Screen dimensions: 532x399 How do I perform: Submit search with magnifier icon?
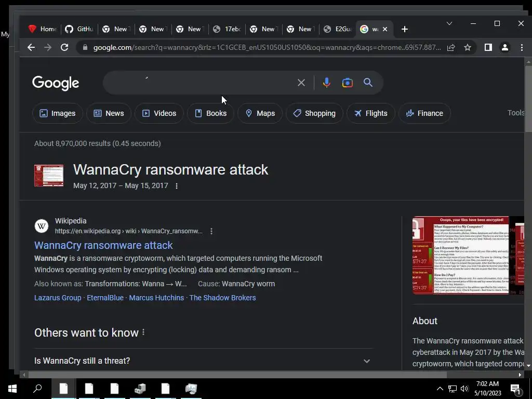368,83
